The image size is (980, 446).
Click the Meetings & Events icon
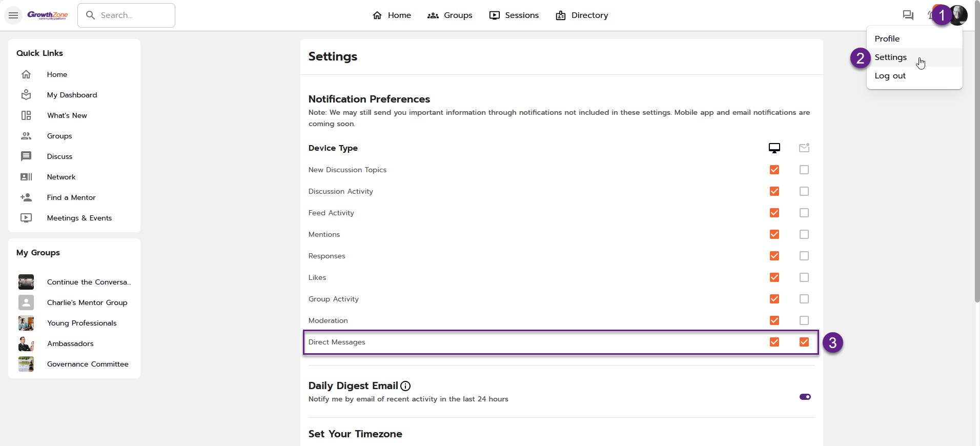click(26, 218)
